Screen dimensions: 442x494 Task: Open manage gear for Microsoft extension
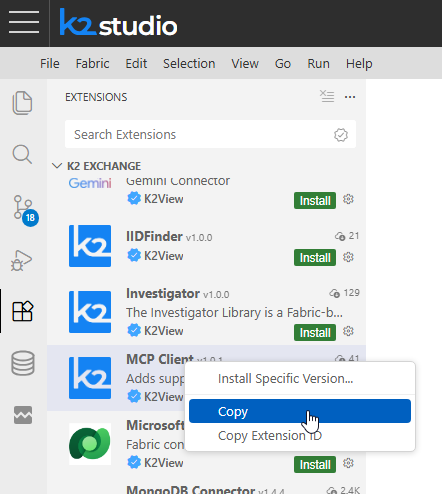tap(348, 463)
